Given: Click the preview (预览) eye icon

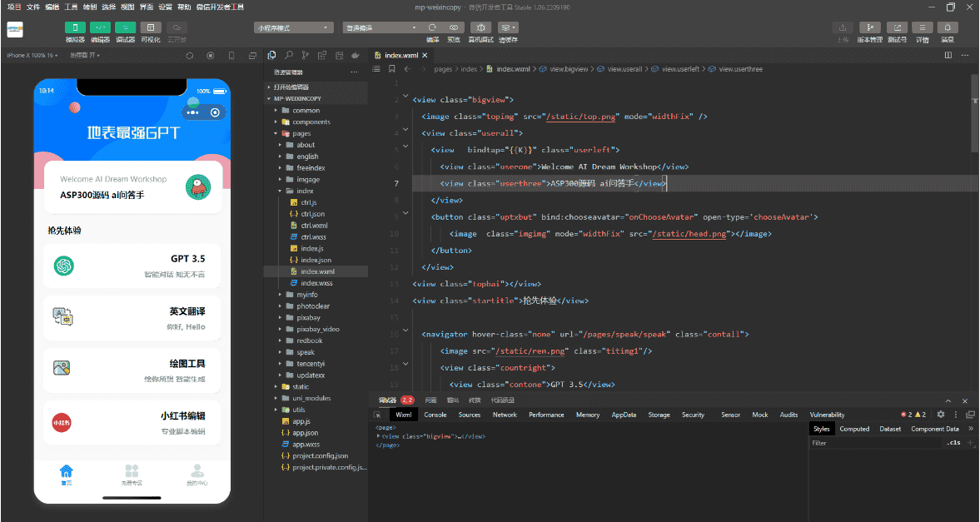Looking at the screenshot, I should (x=454, y=27).
